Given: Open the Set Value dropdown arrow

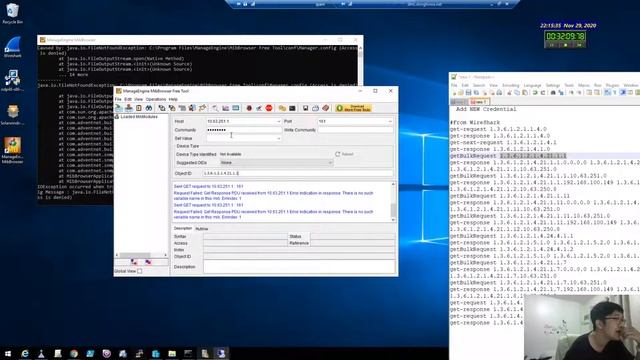Looking at the screenshot, I should tap(278, 138).
